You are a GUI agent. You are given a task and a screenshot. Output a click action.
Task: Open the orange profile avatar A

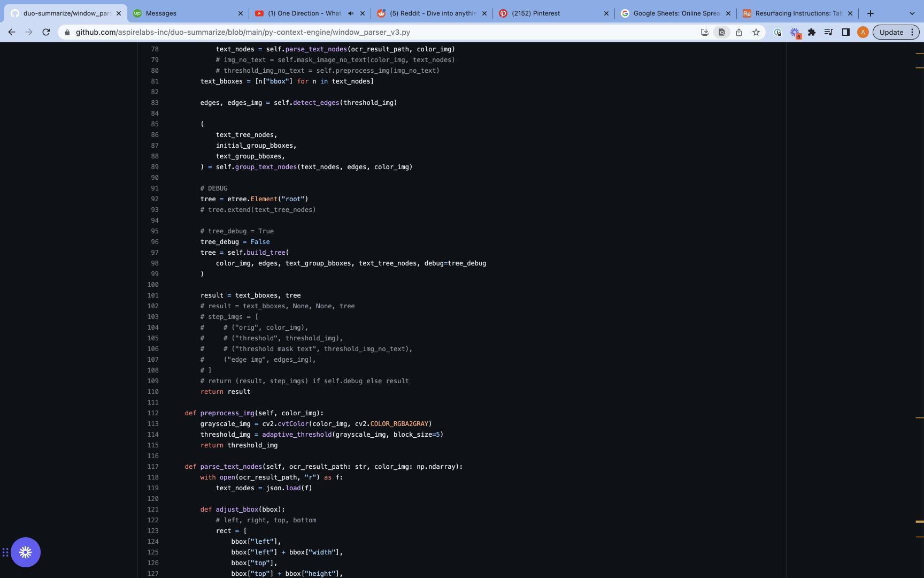(x=863, y=32)
